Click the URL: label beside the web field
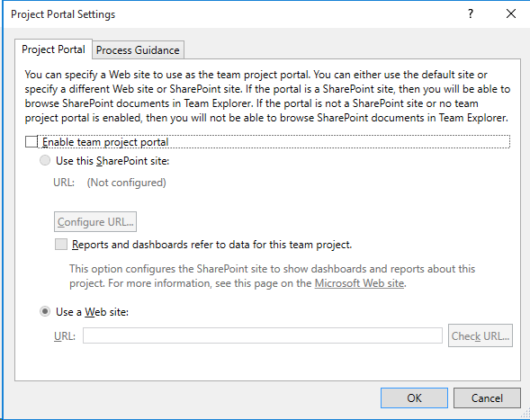Screen dimensions: 530x420 [65, 336]
